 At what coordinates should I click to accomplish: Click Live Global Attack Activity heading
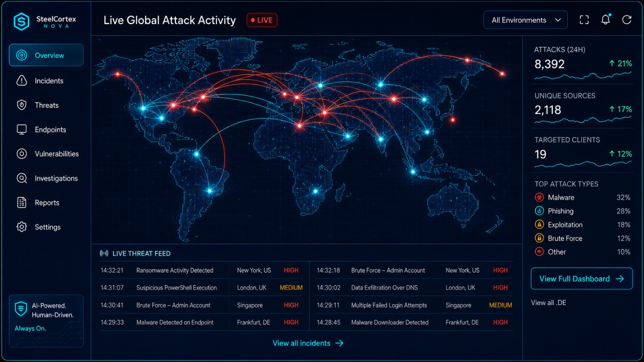[169, 20]
